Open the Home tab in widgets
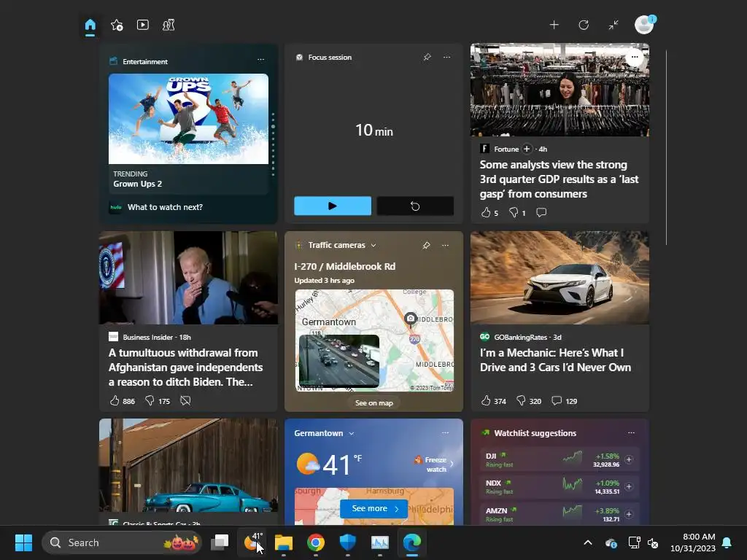The image size is (747, 560). click(90, 25)
